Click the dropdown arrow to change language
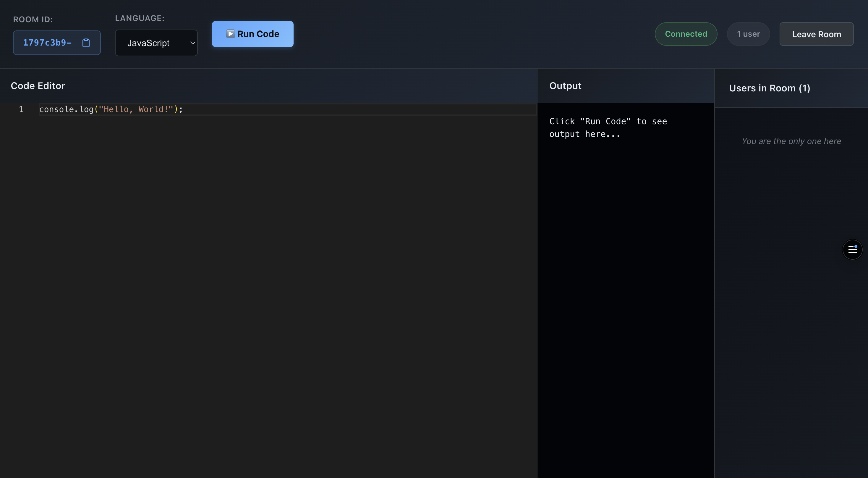868x478 pixels. click(192, 43)
